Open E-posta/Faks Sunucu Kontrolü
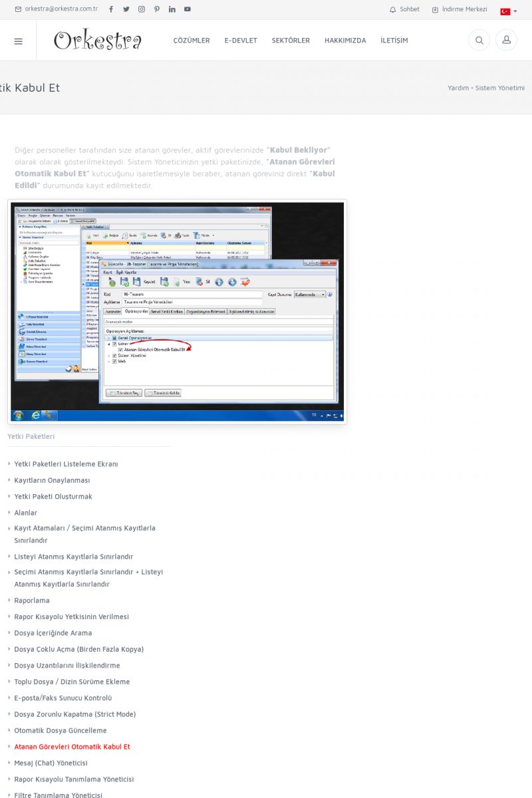Viewport: 532px width, 798px height. tap(63, 698)
